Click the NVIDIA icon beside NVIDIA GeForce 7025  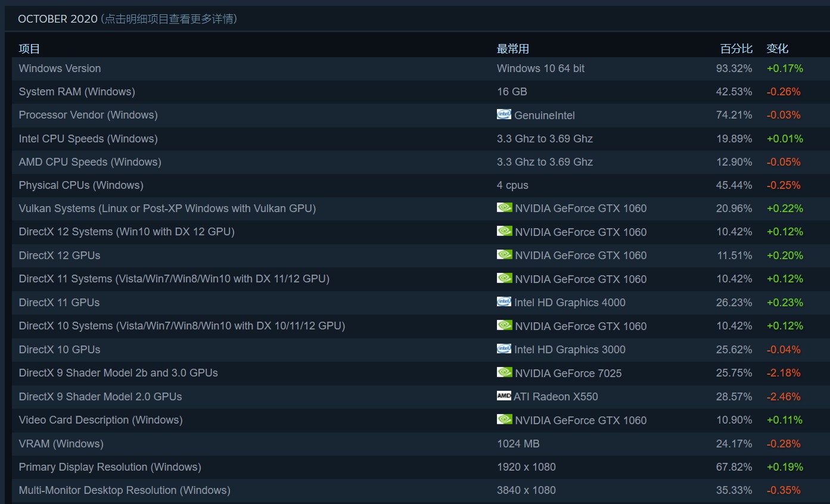click(504, 373)
